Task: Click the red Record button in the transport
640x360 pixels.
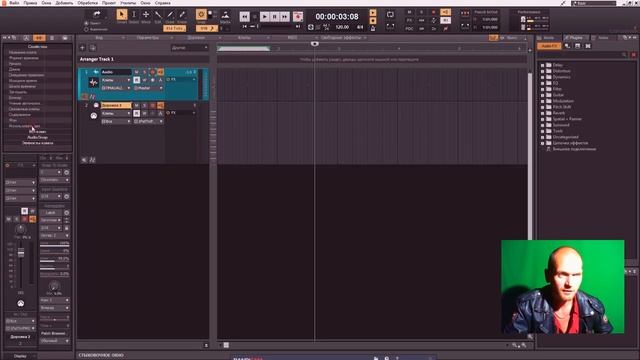Action: 298,16
